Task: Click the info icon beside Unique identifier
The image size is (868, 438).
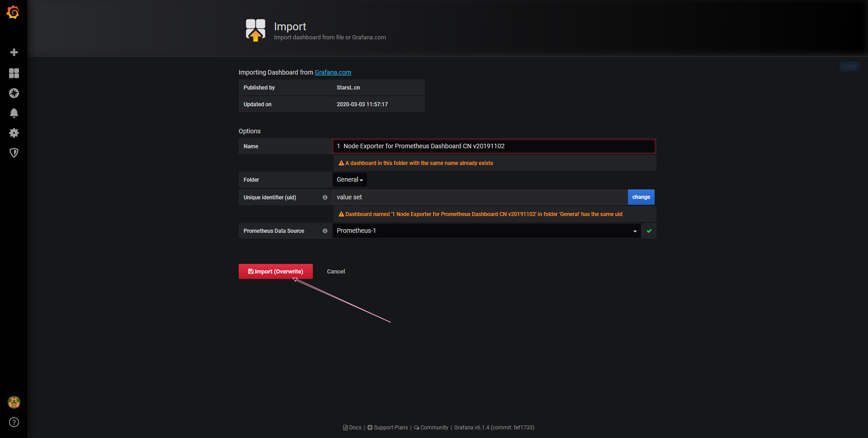Action: click(325, 198)
